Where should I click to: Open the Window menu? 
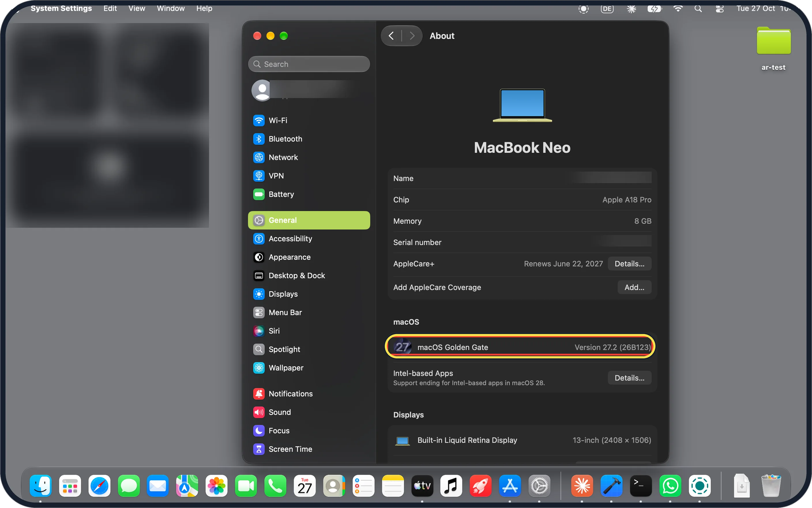171,8
